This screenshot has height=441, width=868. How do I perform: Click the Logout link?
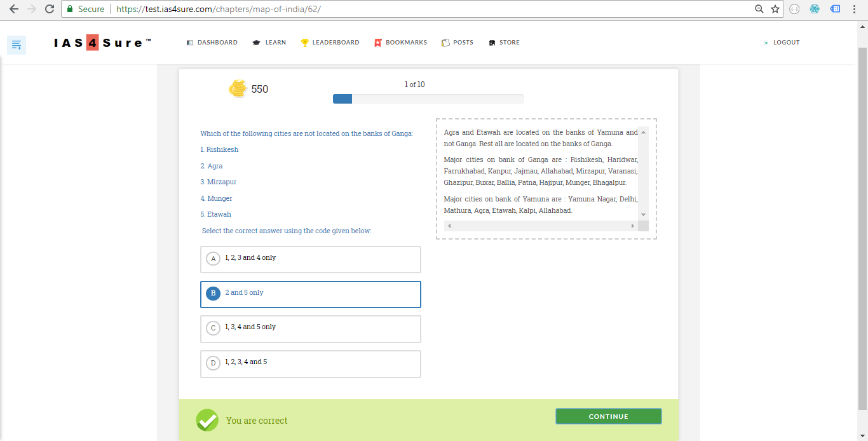click(782, 43)
